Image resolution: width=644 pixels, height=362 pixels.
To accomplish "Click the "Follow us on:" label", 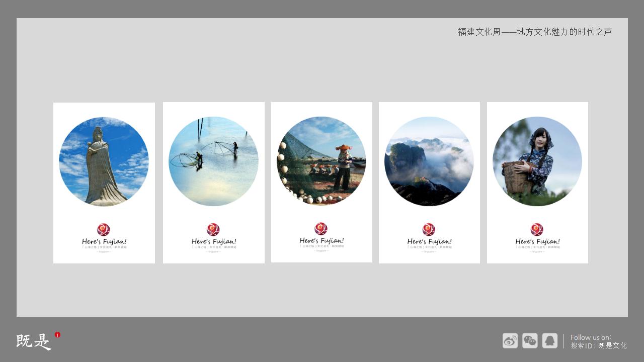I will pos(591,337).
